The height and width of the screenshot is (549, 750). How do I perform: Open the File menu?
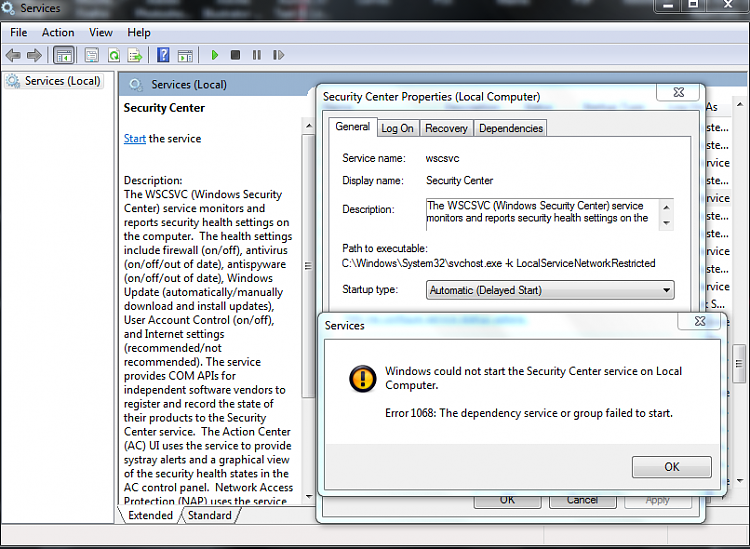[19, 33]
